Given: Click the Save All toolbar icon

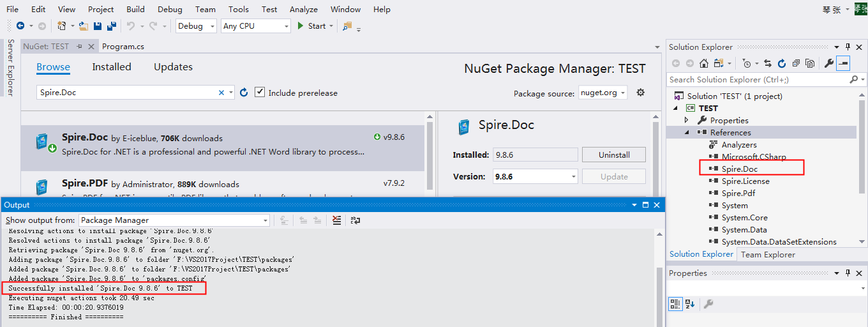Looking at the screenshot, I should click(x=112, y=26).
